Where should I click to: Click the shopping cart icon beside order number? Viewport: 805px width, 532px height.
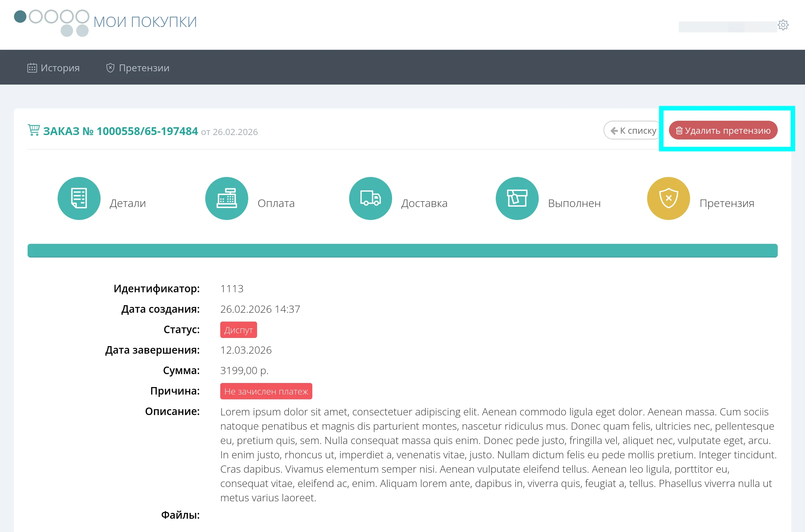tap(34, 130)
